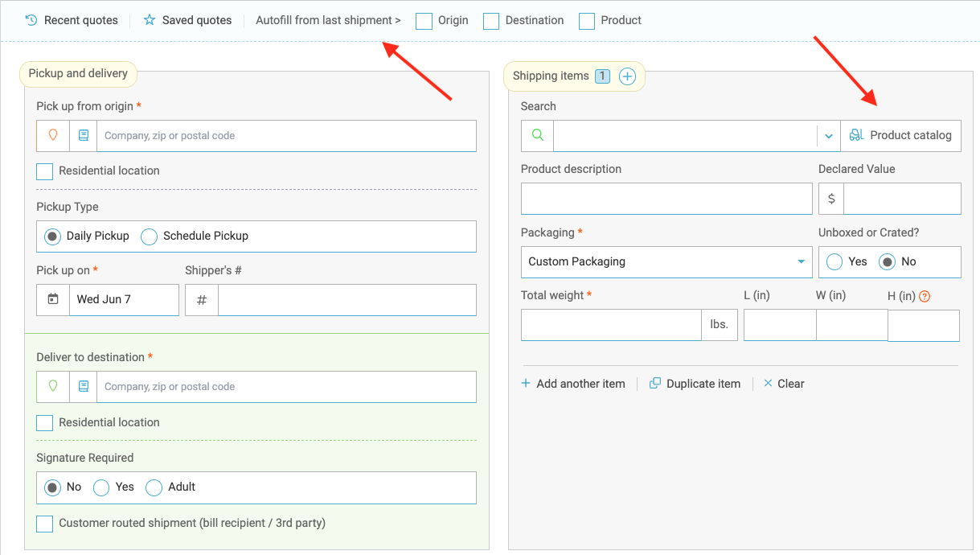Expand the Packaging dropdown

pos(801,262)
